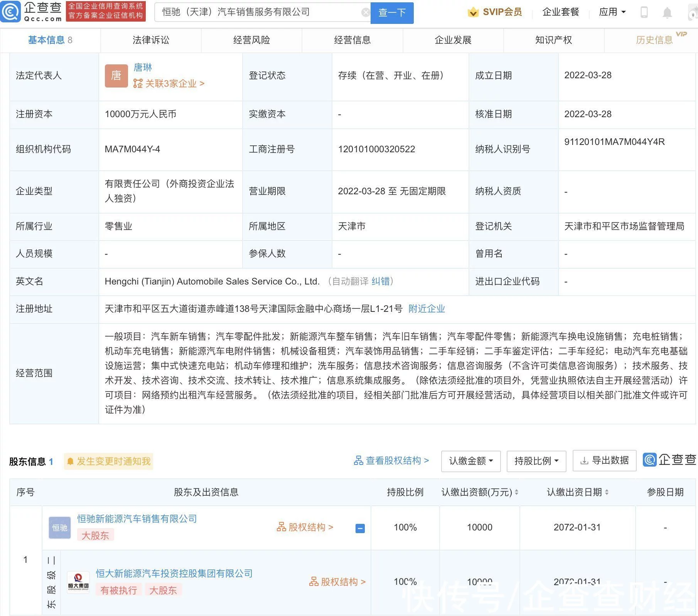Image resolution: width=698 pixels, height=616 pixels.
Task: Open the 认缴金额 dropdown
Action: 471,461
